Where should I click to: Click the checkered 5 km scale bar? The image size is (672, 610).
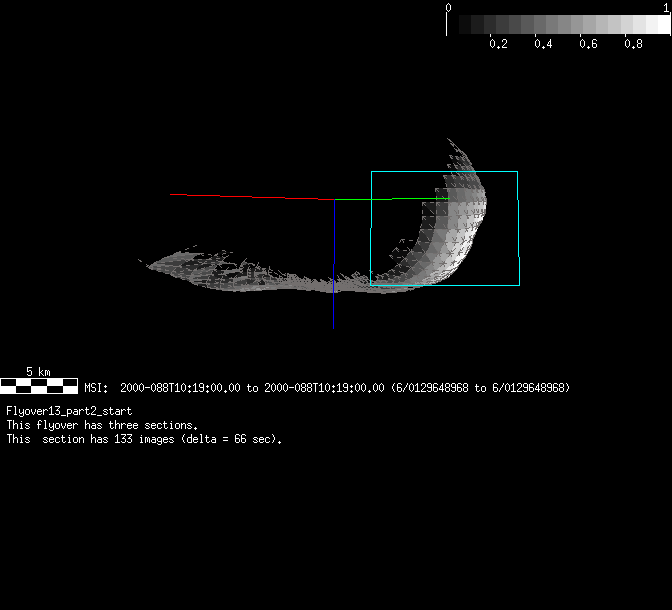coord(39,384)
